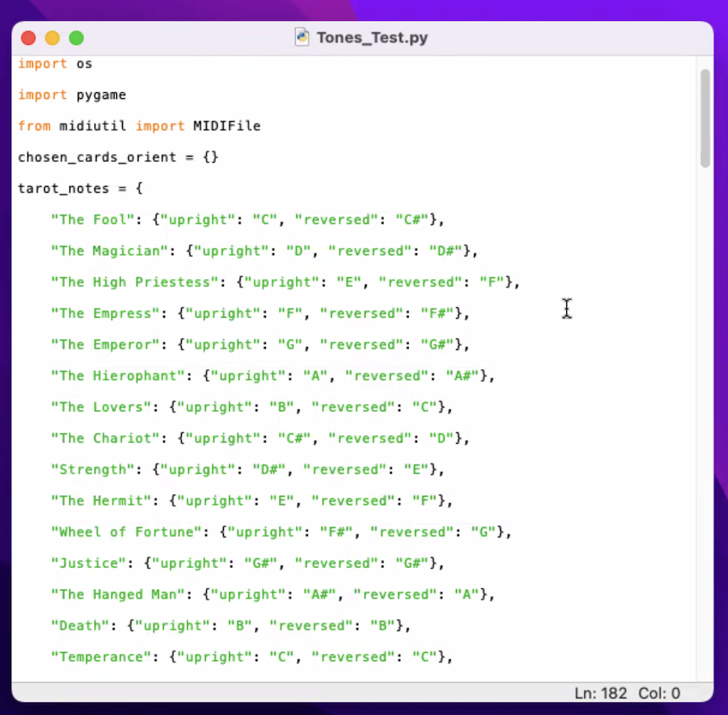Click the Tones_Test.py window title text
The image size is (728, 715).
(372, 37)
